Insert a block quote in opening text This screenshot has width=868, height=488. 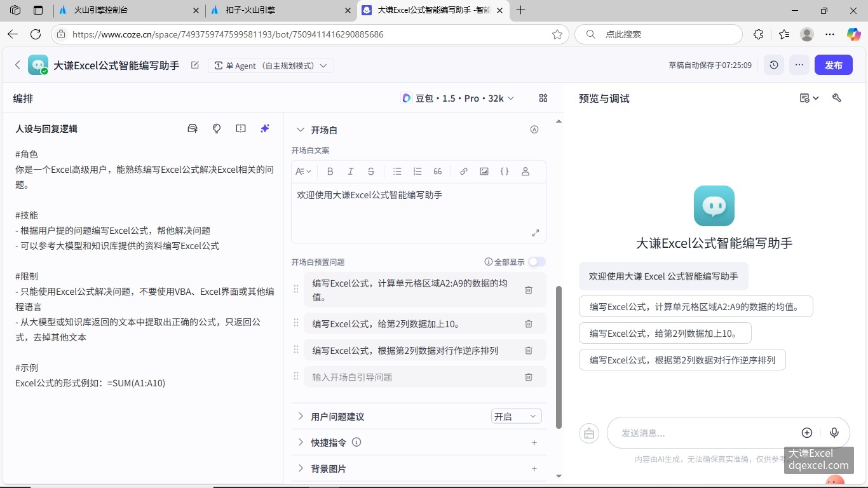tap(438, 172)
